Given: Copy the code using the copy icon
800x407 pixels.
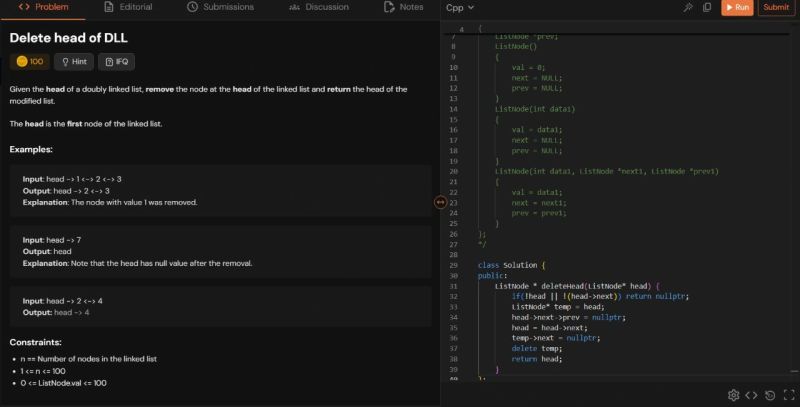Looking at the screenshot, I should [707, 7].
